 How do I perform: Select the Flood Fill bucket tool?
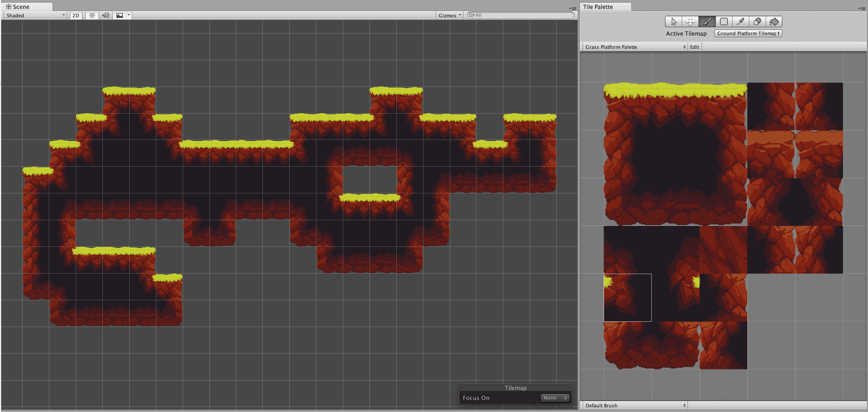pos(774,21)
